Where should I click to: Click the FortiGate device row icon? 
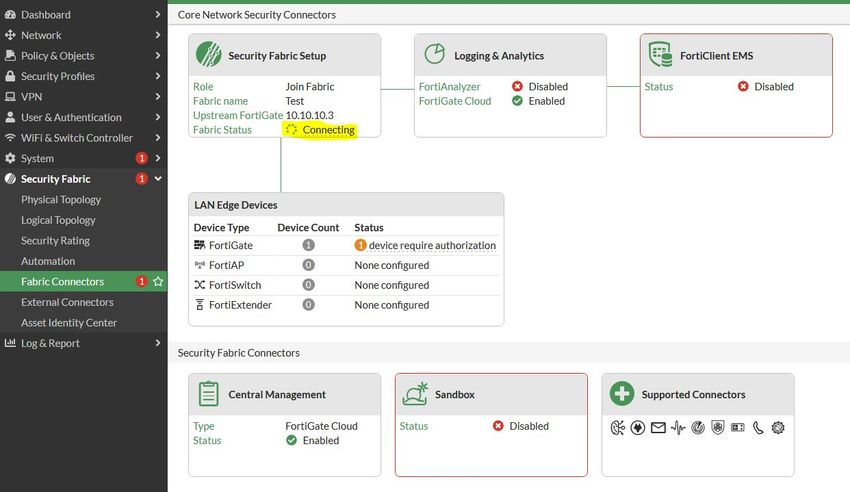[199, 245]
